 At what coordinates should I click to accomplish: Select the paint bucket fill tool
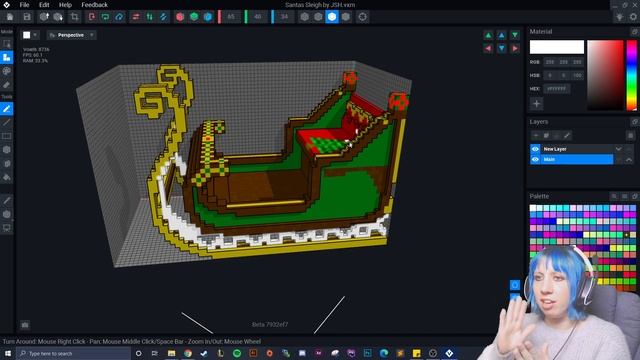[7, 177]
